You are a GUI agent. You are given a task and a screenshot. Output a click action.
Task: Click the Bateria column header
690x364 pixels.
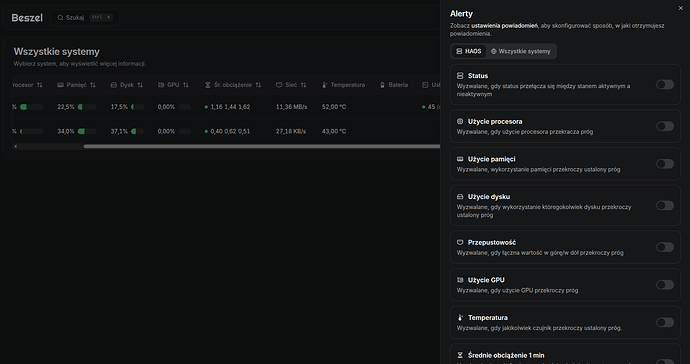[394, 85]
